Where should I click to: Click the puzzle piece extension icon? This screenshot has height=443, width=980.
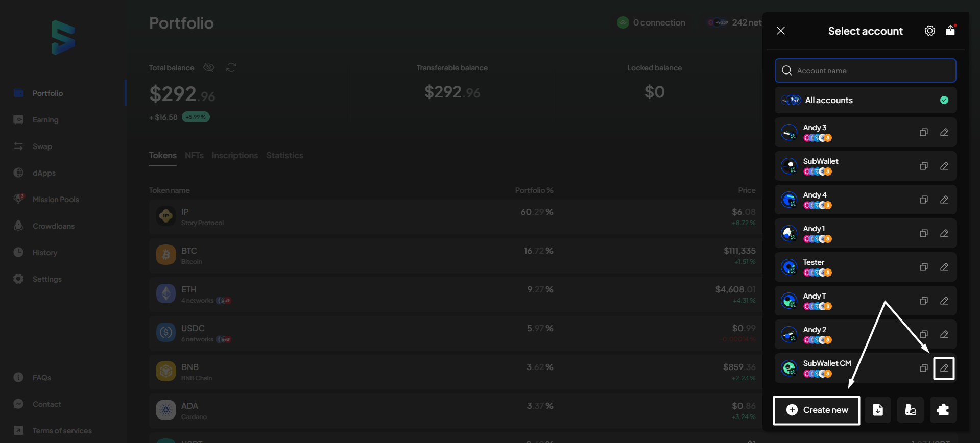(943, 410)
